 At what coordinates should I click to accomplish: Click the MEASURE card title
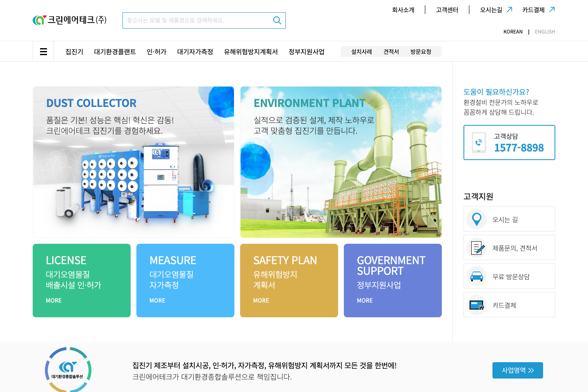point(173,261)
